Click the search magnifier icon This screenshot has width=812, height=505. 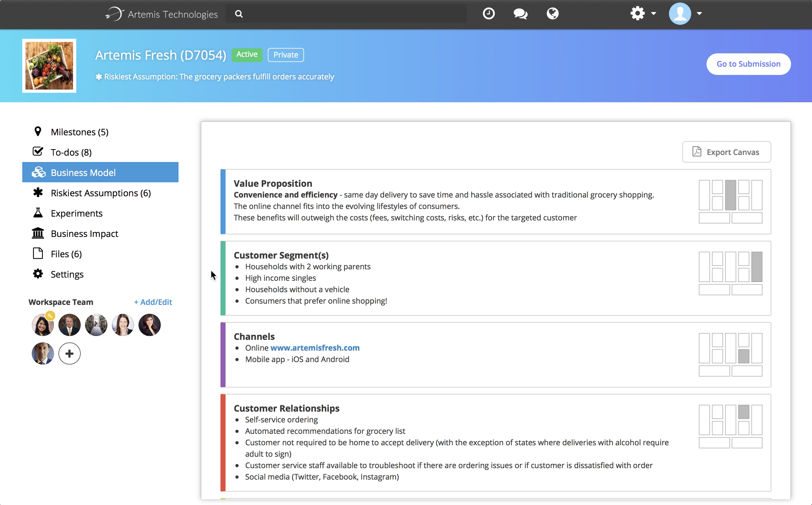(x=239, y=14)
